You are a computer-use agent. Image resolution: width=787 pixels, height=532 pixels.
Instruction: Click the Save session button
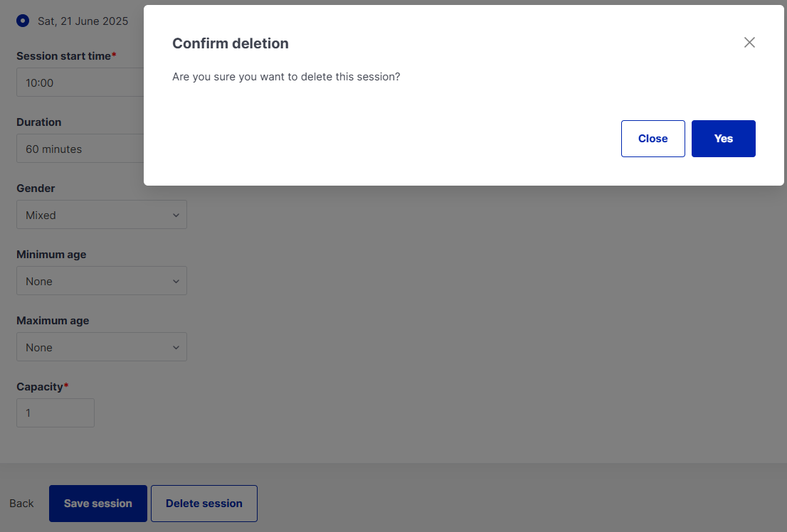tap(98, 504)
